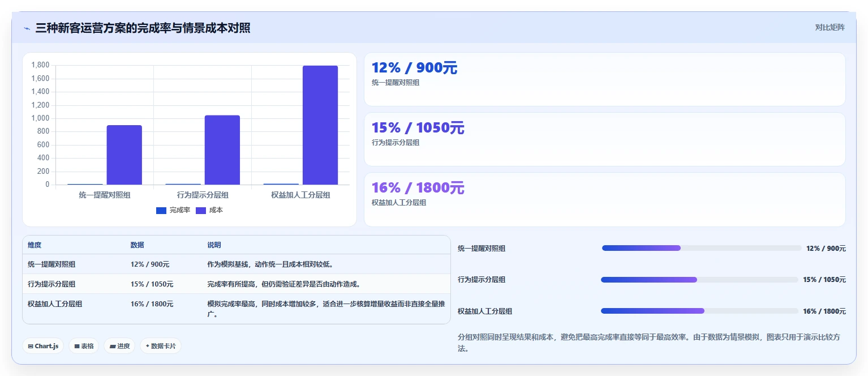Click the 行为提示分层组 cell in the table
The height and width of the screenshot is (376, 868).
(x=51, y=284)
